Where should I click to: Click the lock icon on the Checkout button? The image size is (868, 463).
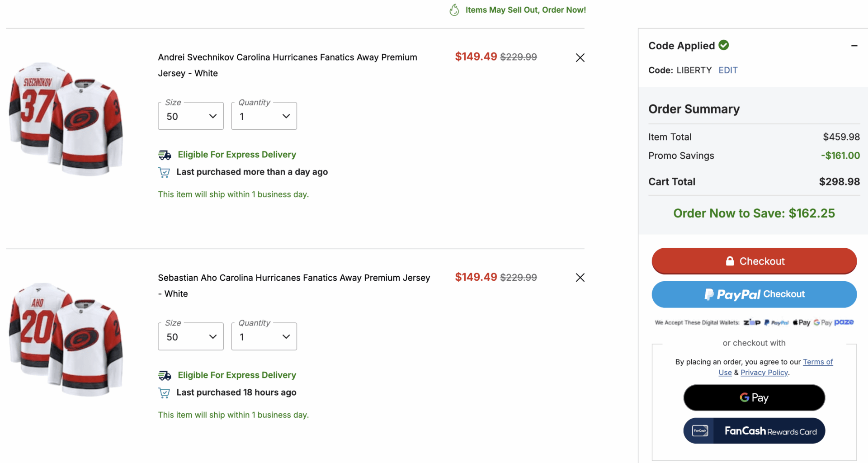click(730, 260)
